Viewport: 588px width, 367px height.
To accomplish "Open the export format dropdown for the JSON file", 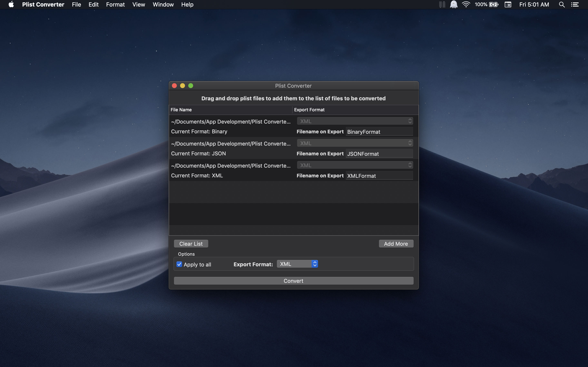I will 354,143.
